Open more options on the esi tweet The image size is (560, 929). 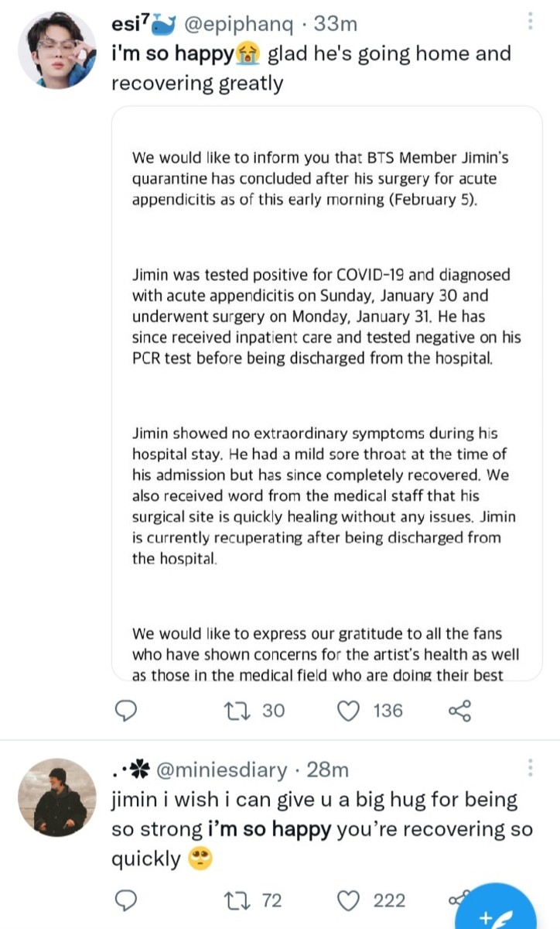point(531,22)
